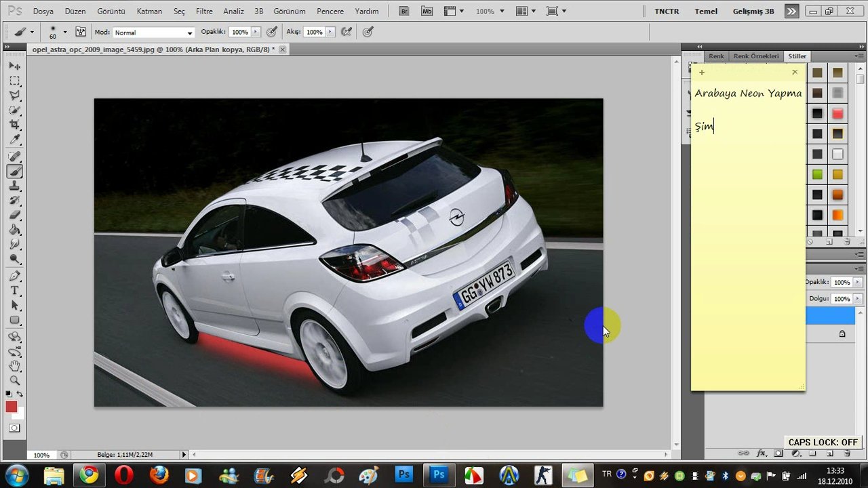
Task: Open the layer Opaklık arrow in Layers panel
Action: tap(858, 282)
